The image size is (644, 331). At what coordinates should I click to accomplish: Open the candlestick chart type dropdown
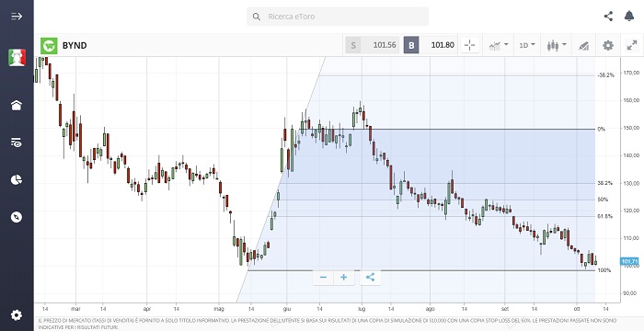[x=557, y=45]
